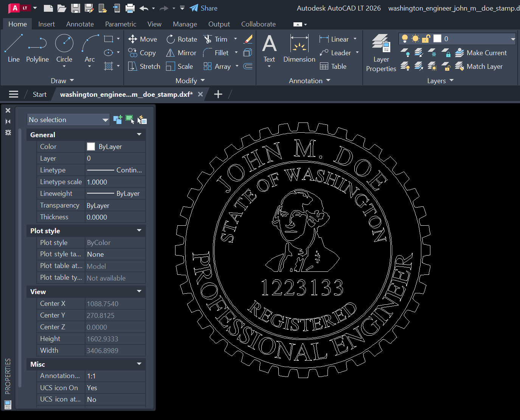Open the selection dropdown showing No selection
This screenshot has height=420, width=520.
pos(68,119)
